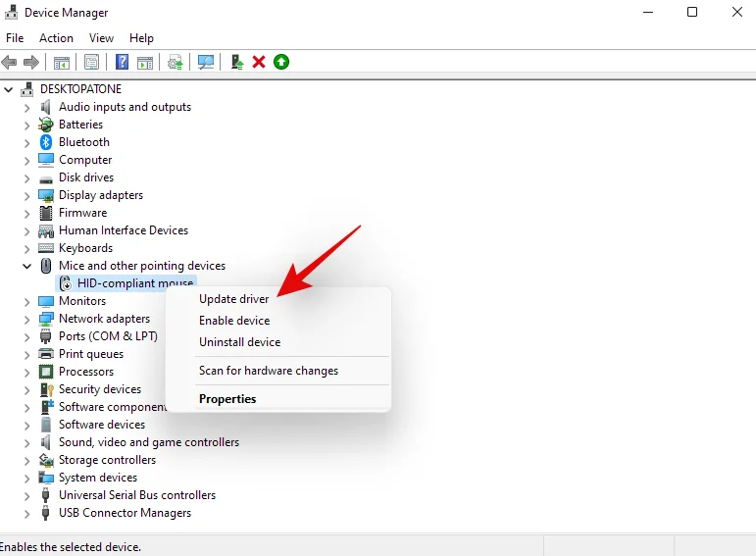Click Show/Hide Console Tree toolbar icon
The image size is (756, 556).
pyautogui.click(x=62, y=62)
